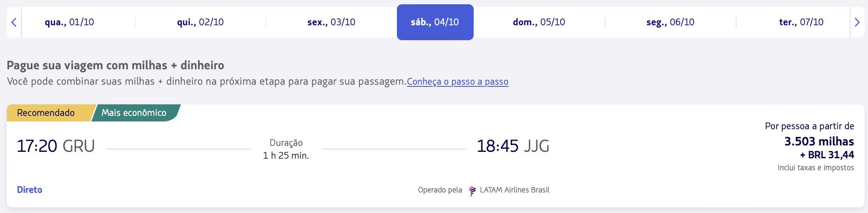The width and height of the screenshot is (868, 213).
Task: Select the qua., 01/10 date tab
Action: [70, 22]
